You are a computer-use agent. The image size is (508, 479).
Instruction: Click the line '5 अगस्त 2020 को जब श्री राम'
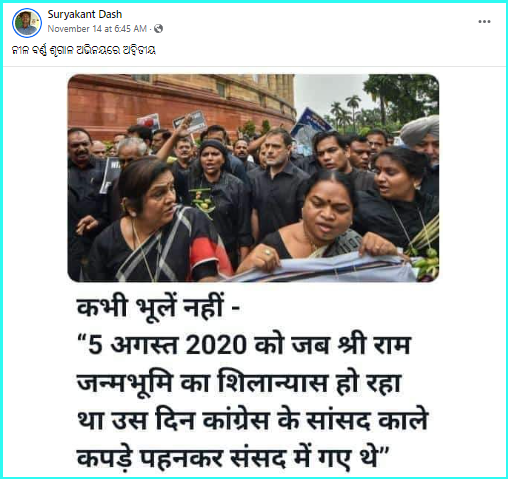244,344
